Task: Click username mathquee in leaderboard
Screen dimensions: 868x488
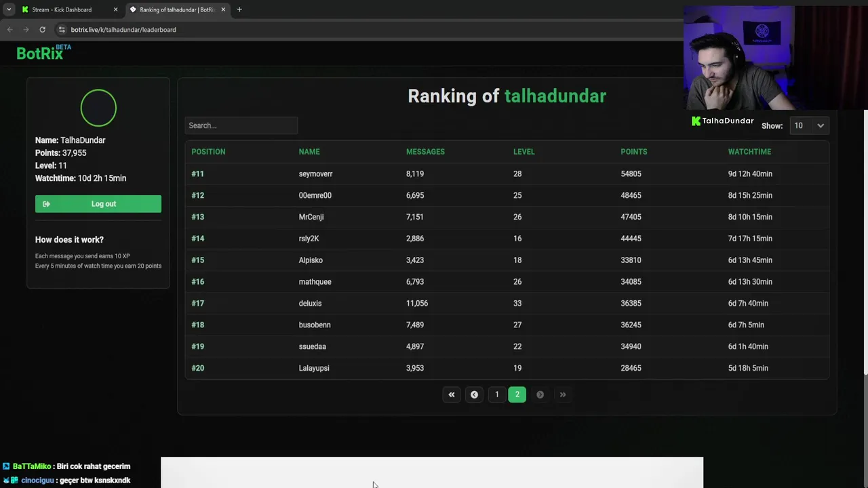Action: tap(315, 282)
